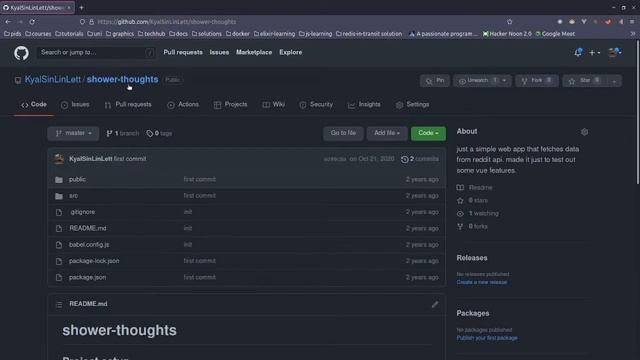
Task: Open the Security tab
Action: [316, 104]
